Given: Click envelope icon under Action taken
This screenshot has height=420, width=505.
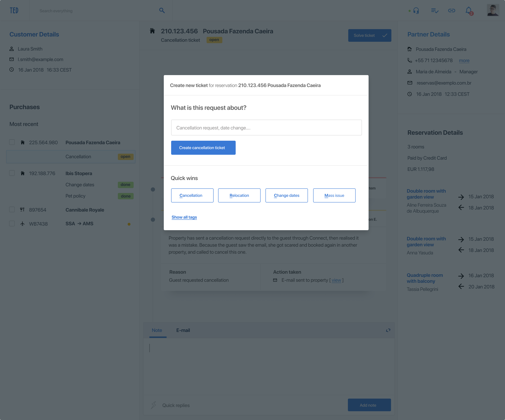Looking at the screenshot, I should [275, 280].
